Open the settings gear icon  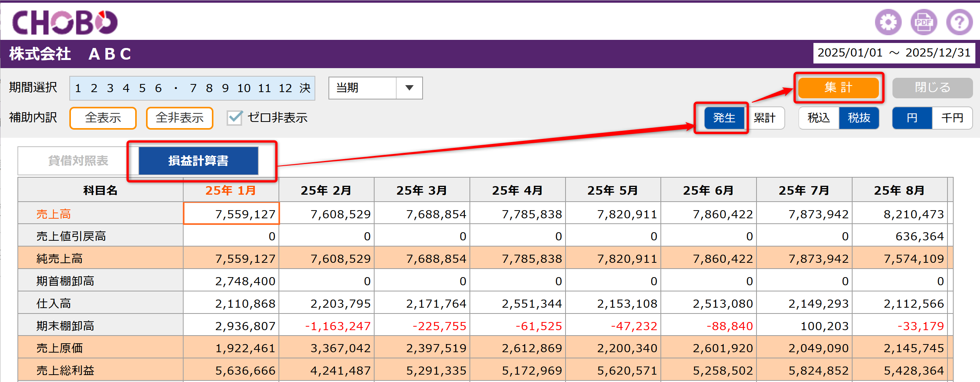[888, 22]
